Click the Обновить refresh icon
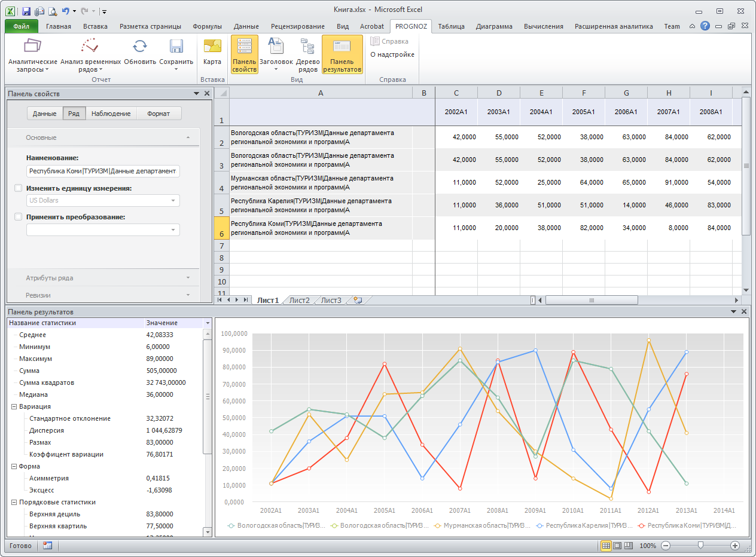Screen dimensions: 756x557 click(140, 54)
